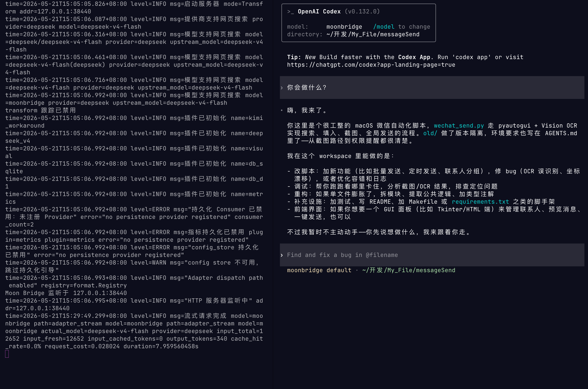588x389 pixels.
Task: Click the log '提供商支持网页搜索'
Action: 134,23
